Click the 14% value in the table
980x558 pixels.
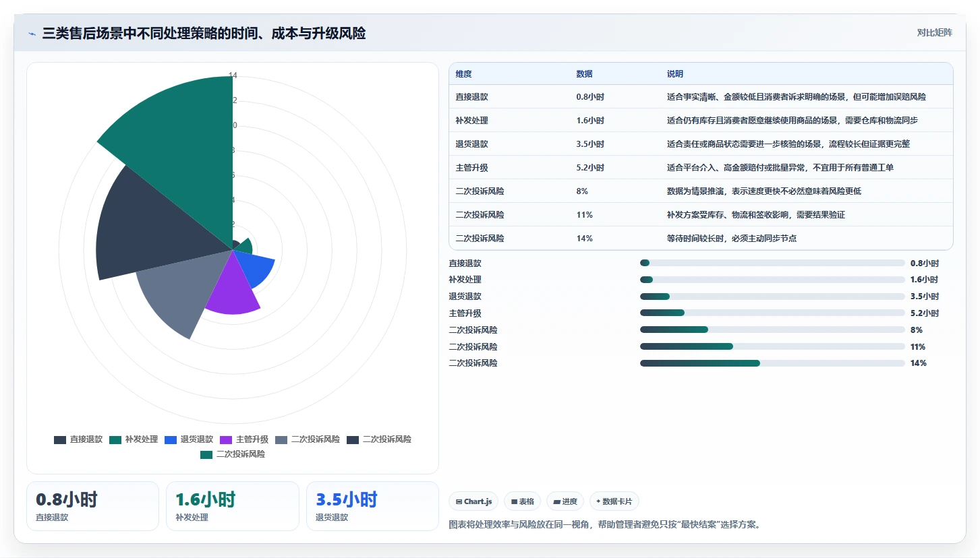click(584, 238)
